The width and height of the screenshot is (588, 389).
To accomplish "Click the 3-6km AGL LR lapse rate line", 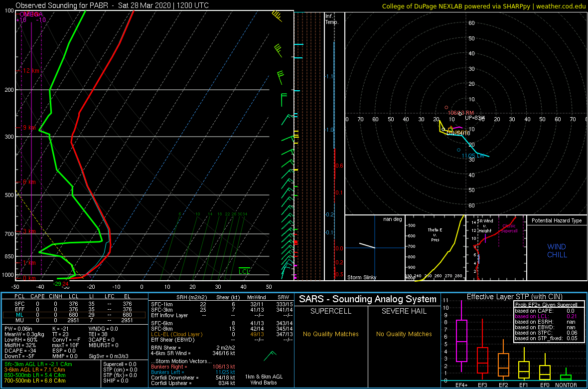I will point(35,370).
